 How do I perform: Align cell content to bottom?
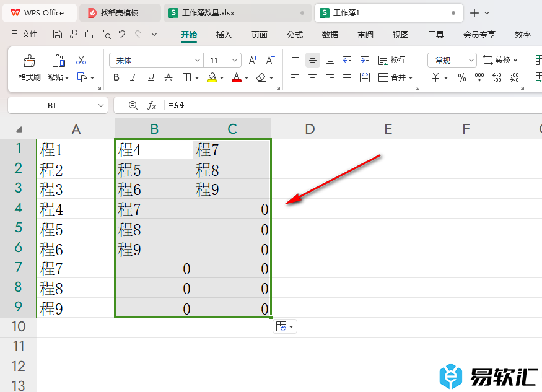[x=330, y=61]
